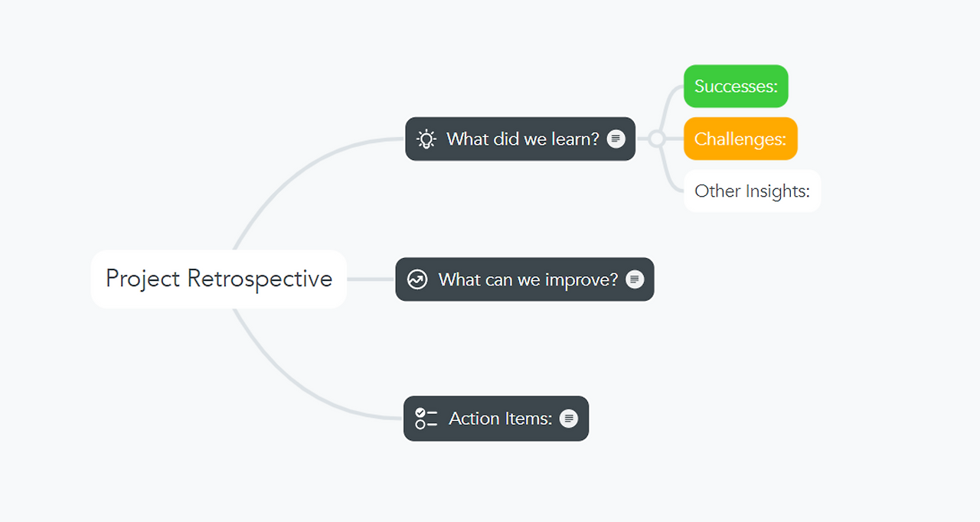
Task: Collapse the children of What did we learn
Action: 656,139
